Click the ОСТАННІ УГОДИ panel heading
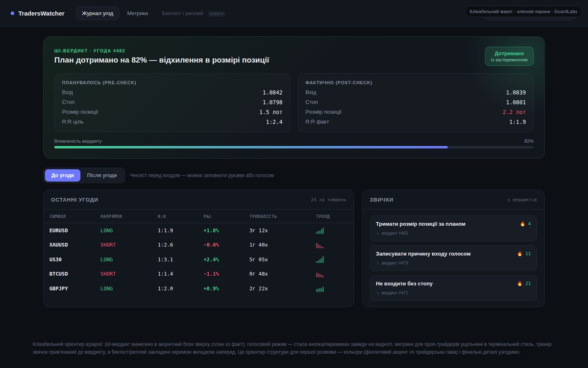The height and width of the screenshot is (368, 588). pos(74,200)
